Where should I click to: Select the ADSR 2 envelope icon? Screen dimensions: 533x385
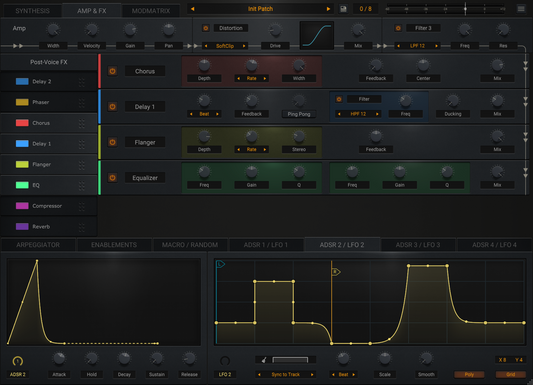point(18,361)
